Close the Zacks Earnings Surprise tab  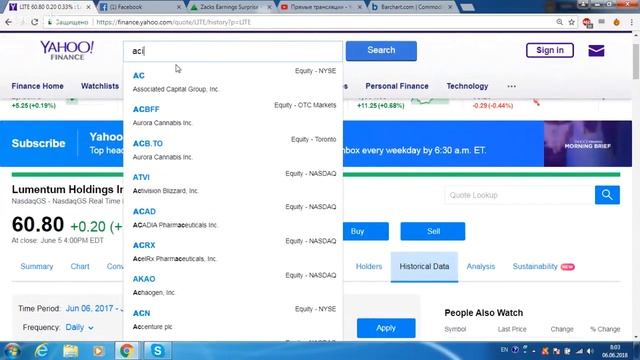[x=269, y=7]
